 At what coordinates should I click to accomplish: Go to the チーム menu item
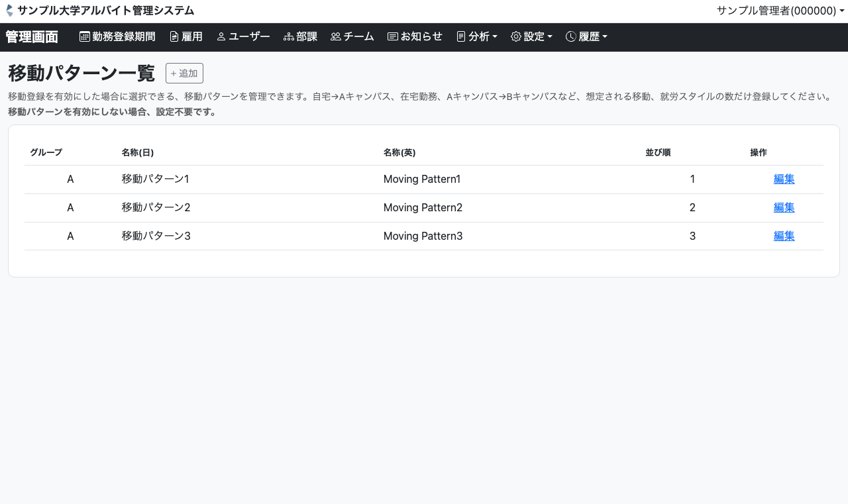pos(358,37)
